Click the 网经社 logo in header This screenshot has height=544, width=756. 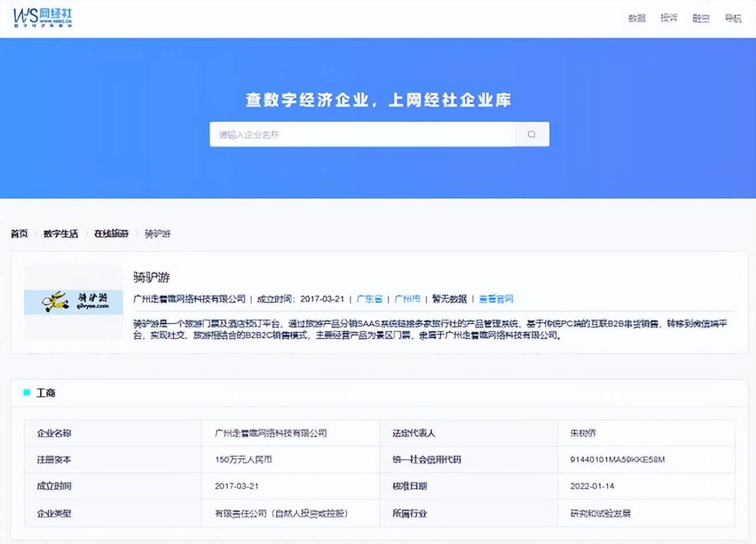click(x=43, y=18)
